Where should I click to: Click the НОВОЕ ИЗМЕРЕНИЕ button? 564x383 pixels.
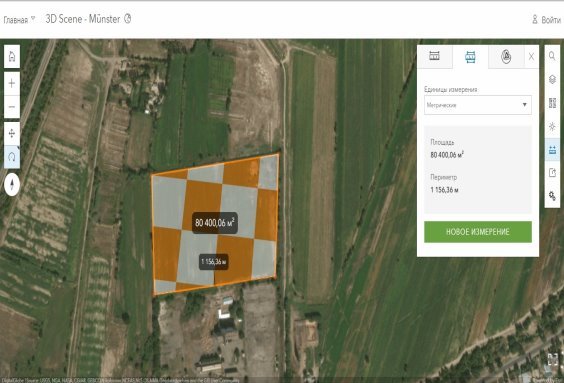point(478,232)
